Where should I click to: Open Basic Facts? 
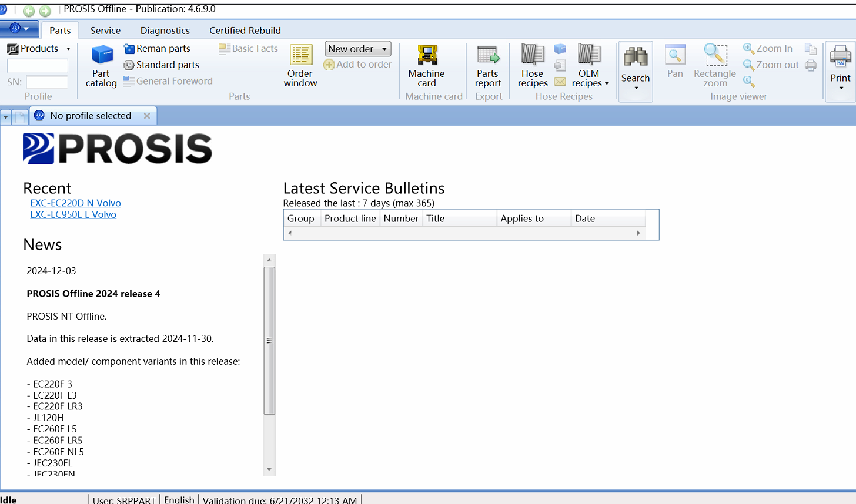click(x=248, y=49)
